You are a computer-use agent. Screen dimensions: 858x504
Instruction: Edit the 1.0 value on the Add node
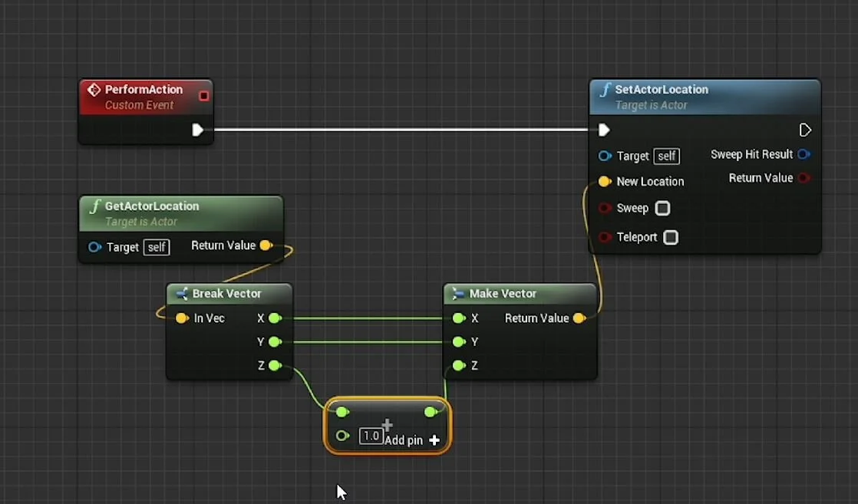371,435
